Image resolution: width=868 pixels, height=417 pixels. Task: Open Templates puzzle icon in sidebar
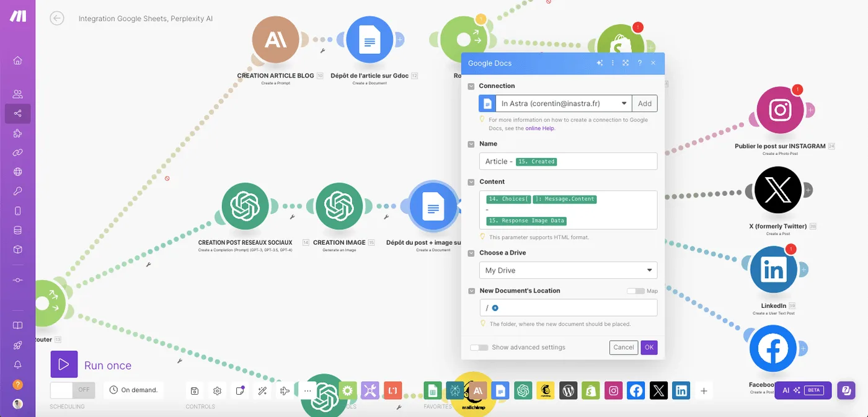[x=17, y=133]
